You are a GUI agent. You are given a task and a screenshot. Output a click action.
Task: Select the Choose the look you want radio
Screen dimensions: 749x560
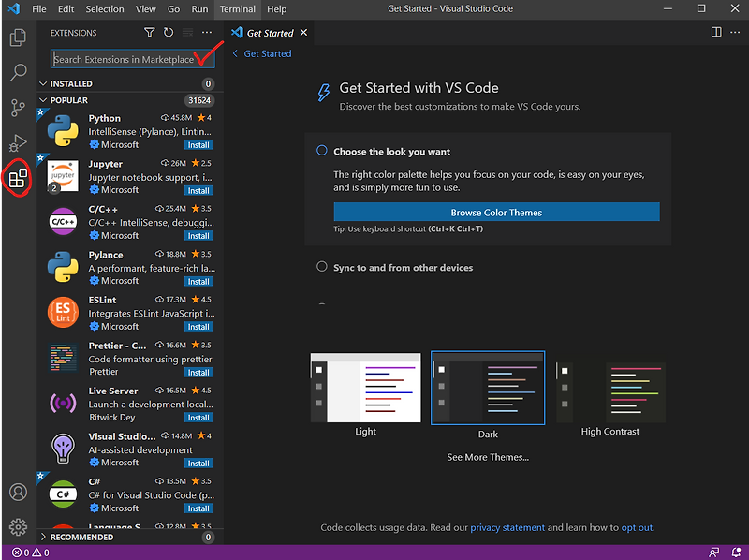pyautogui.click(x=320, y=152)
